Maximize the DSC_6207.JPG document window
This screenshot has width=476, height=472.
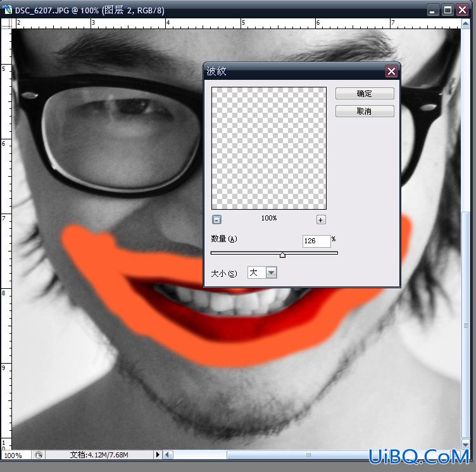(448, 10)
